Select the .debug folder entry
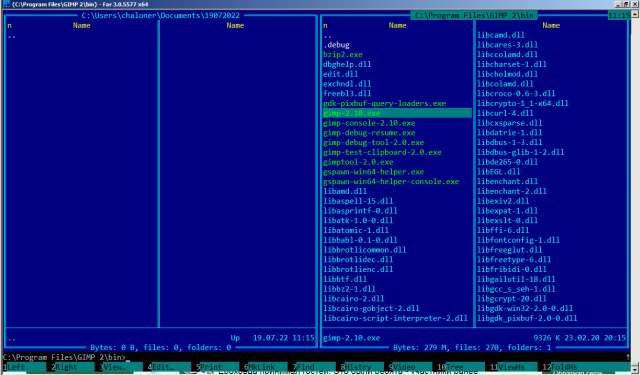This screenshot has height=375, width=640. 336,45
